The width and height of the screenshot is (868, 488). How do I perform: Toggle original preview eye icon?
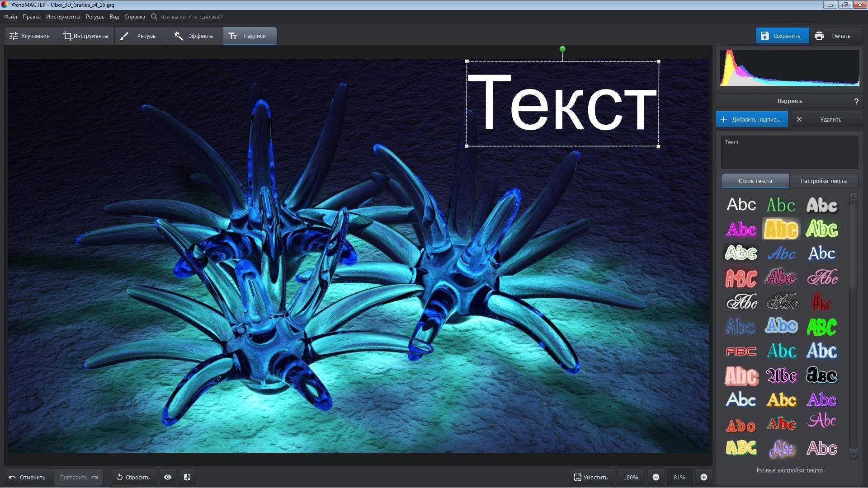168,477
